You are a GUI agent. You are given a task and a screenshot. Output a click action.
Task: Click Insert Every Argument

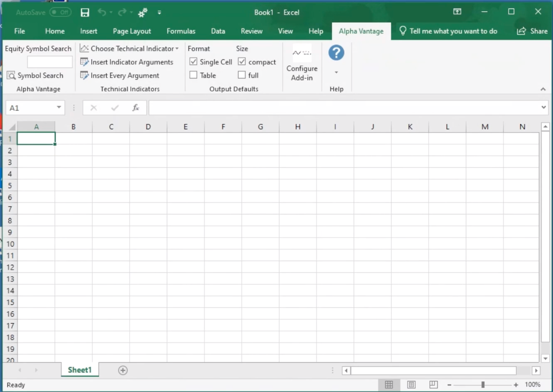(120, 75)
